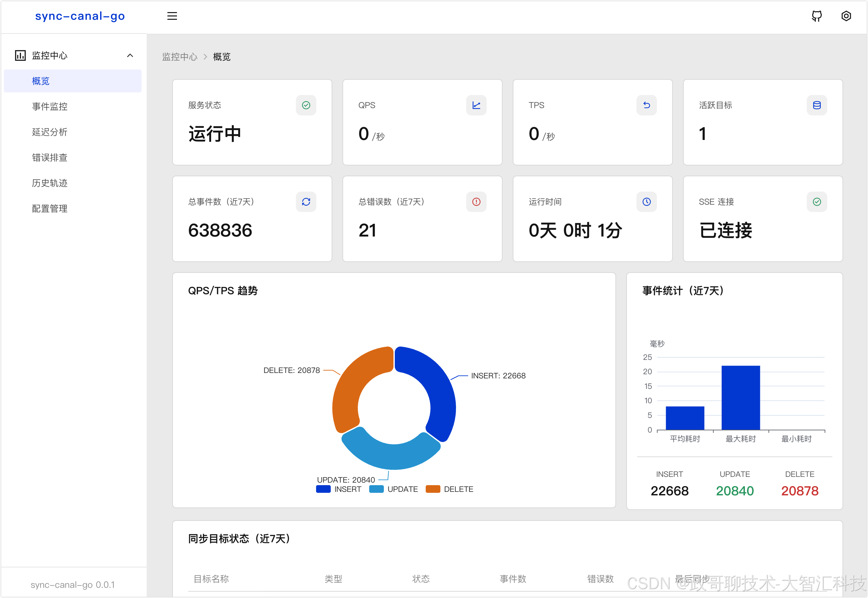Open the GitHub repository icon

tap(817, 16)
